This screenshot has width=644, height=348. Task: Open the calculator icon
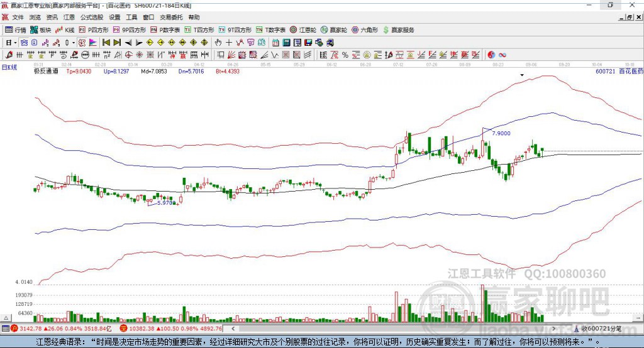coord(286,43)
